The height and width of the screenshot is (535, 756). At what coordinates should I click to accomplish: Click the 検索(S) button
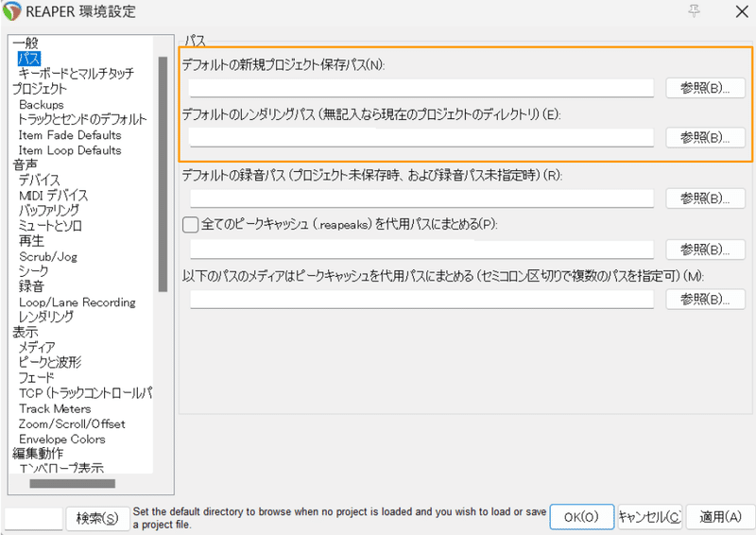98,519
